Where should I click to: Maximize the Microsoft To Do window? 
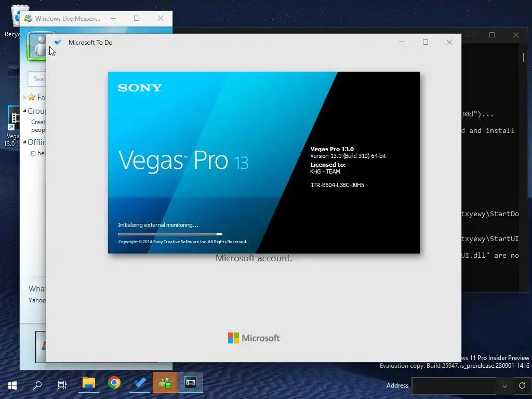425,42
